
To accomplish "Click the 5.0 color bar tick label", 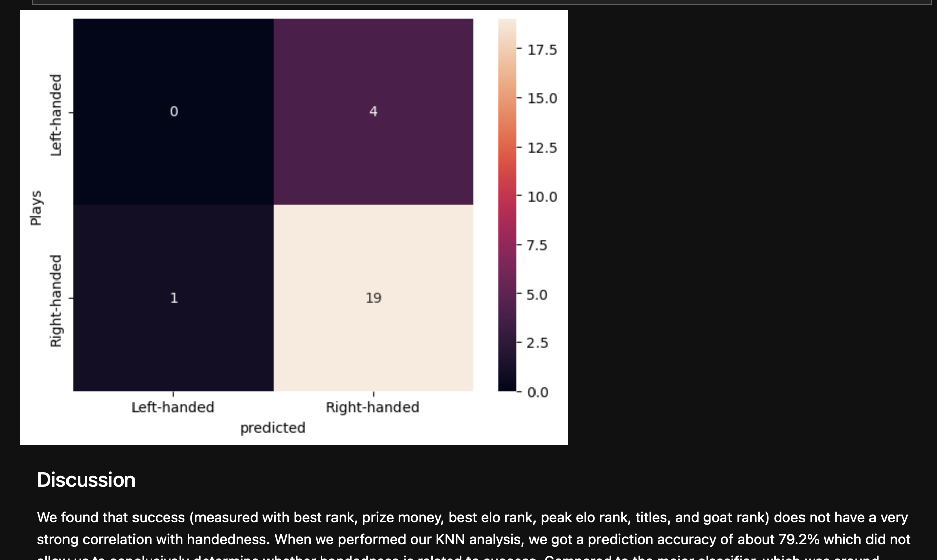I will [537, 295].
